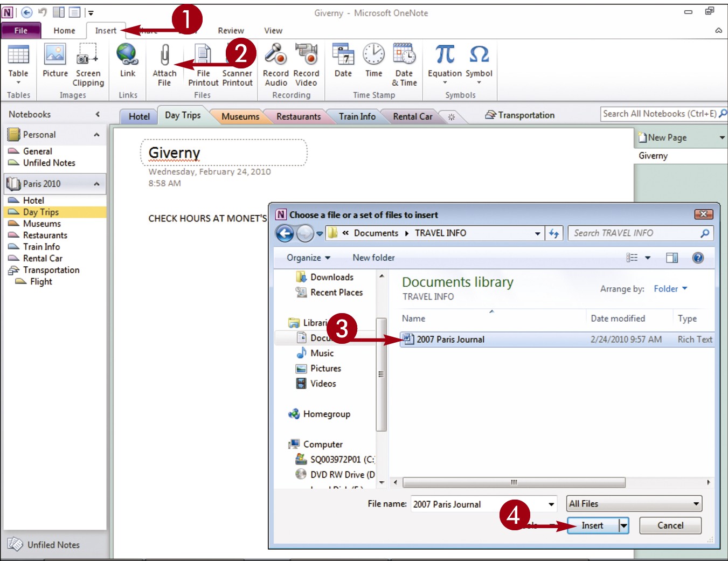This screenshot has height=561, width=728.
Task: Select the Rental Car section tab
Action: point(413,116)
